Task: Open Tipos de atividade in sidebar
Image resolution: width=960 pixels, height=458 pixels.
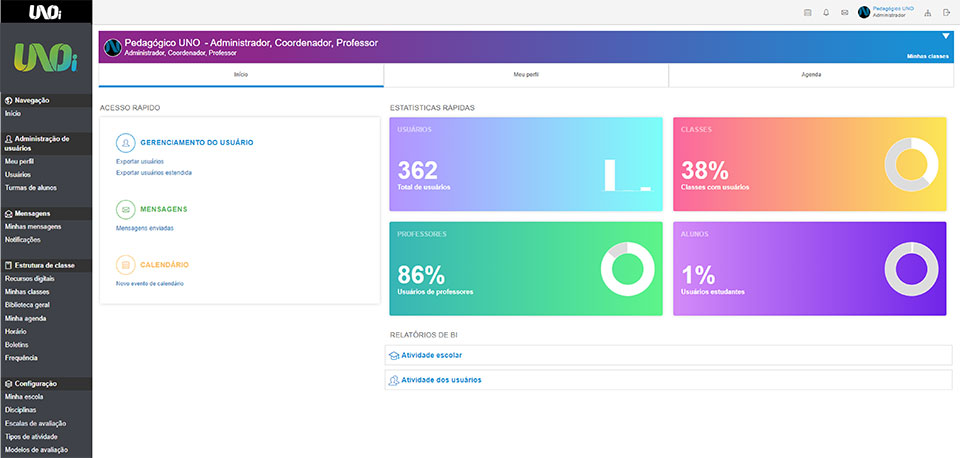Action: (x=31, y=437)
